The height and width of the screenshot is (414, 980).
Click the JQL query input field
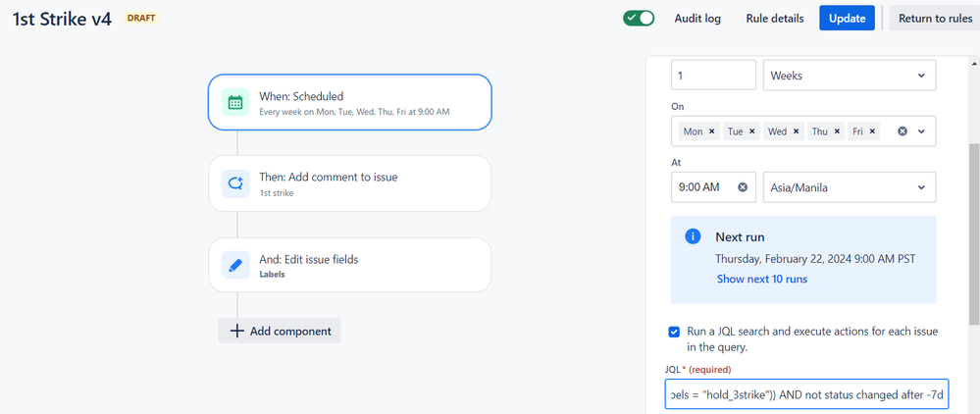click(x=807, y=394)
